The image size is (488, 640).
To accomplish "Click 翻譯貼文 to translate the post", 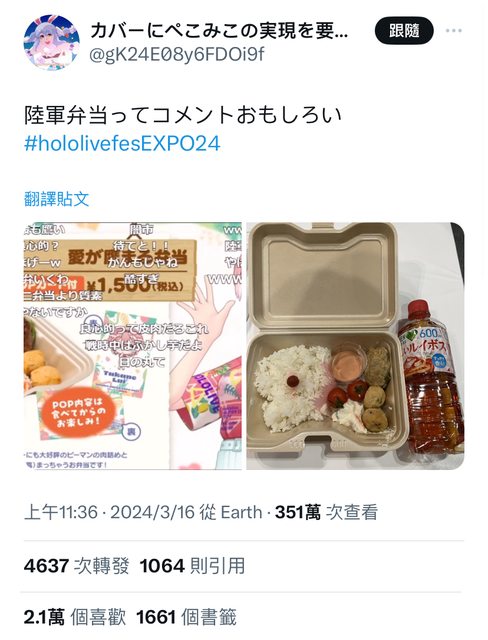I will [x=57, y=199].
